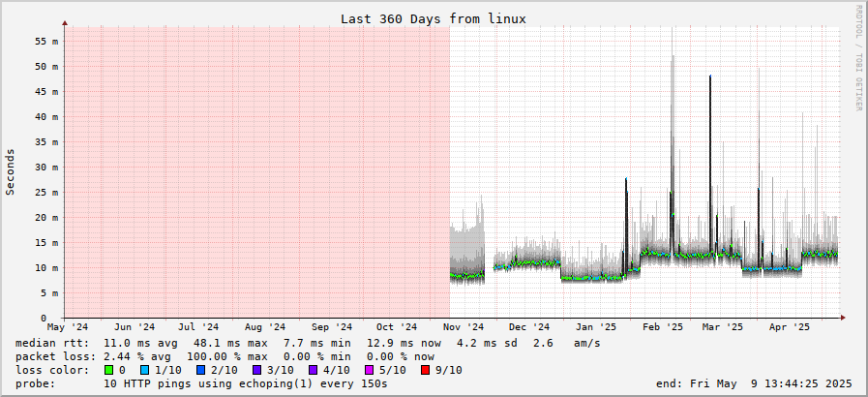
Task: Click the '100.00 % max' packet loss value
Action: [227, 356]
